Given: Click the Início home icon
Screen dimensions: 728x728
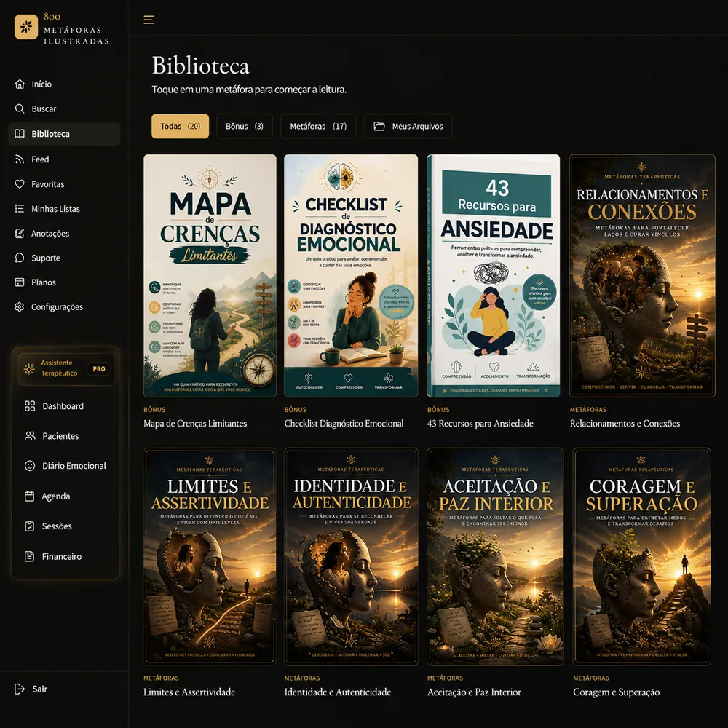Looking at the screenshot, I should (20, 84).
